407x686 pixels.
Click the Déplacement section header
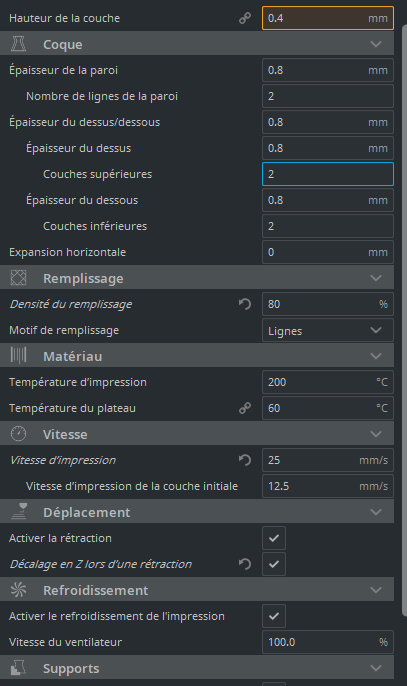tap(197, 512)
